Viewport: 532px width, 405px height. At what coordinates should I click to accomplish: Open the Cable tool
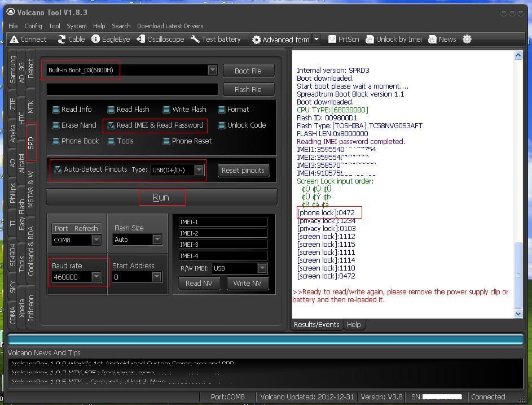71,40
